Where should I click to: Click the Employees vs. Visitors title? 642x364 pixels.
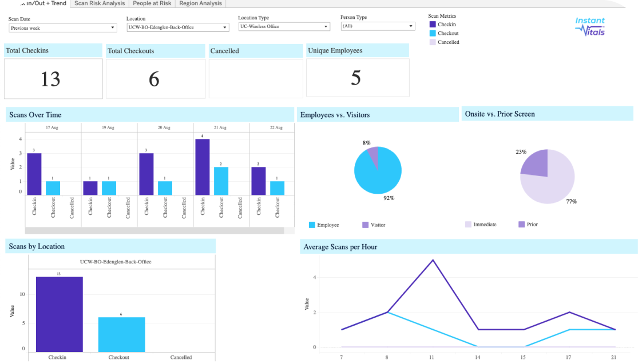tap(335, 115)
